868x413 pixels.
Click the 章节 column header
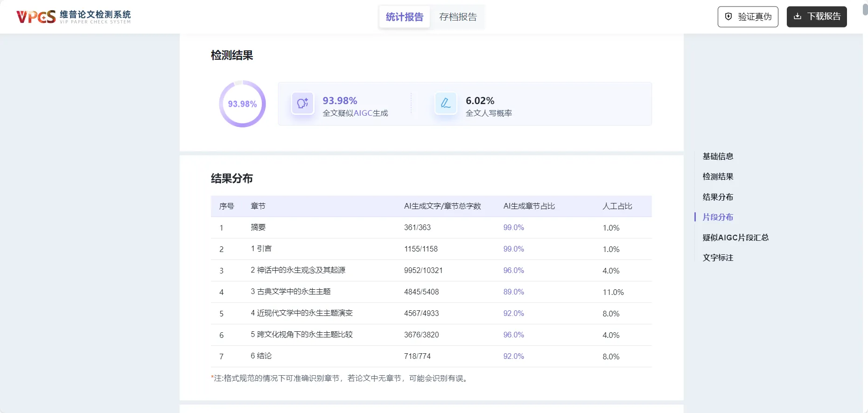[258, 206]
